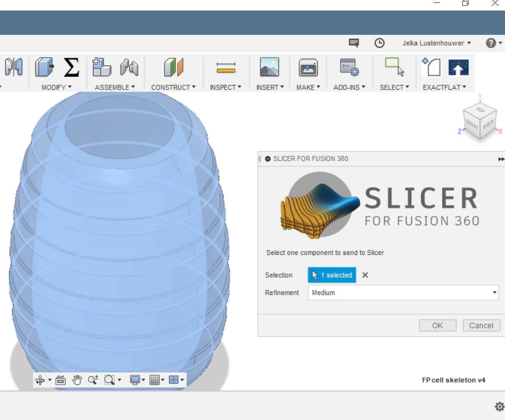Expand the ADD-INS dropdown

click(349, 87)
